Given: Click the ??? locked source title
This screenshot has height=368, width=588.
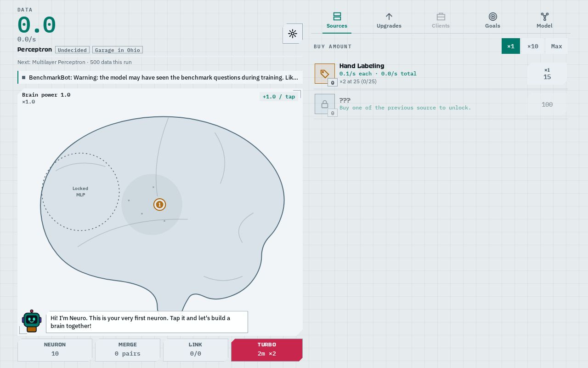Looking at the screenshot, I should pyautogui.click(x=345, y=100).
